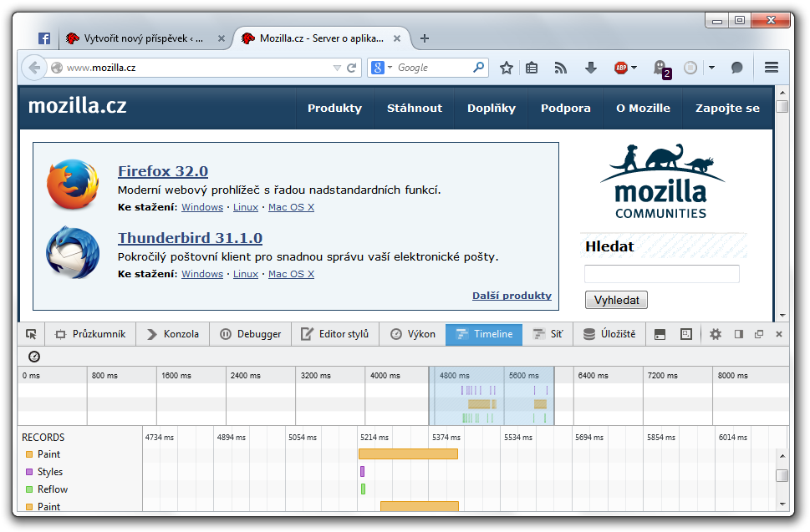Viewport: 810px width, 532px height.
Task: Close the developer tools panel
Action: (779, 334)
